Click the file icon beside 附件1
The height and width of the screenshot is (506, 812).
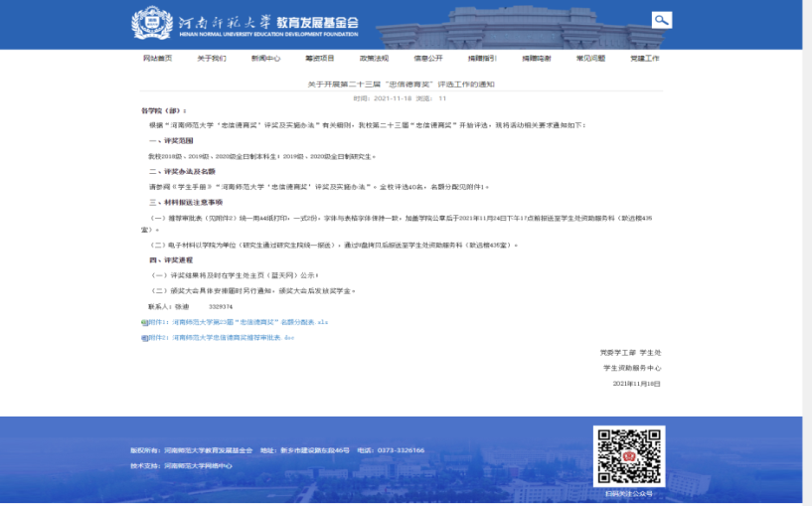pos(144,323)
